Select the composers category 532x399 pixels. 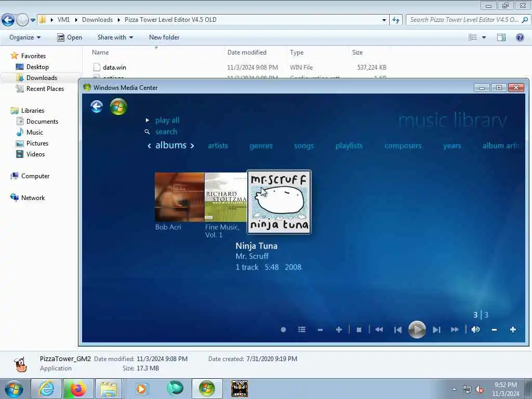click(x=403, y=145)
